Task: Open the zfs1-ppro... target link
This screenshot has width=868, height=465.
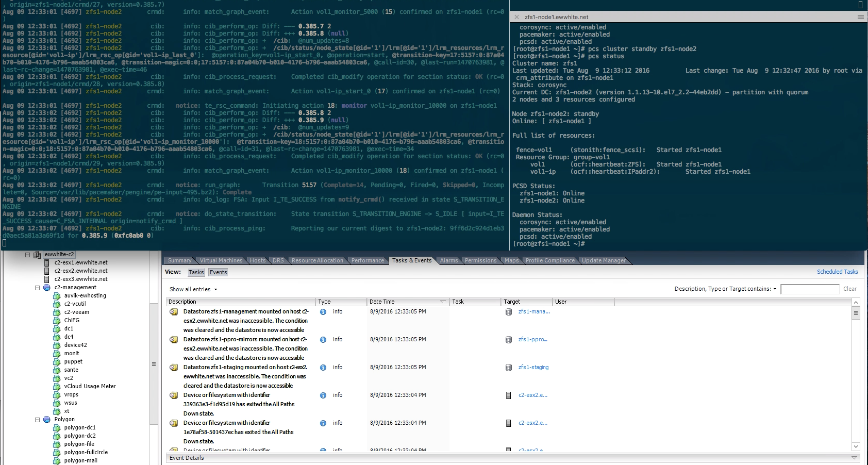Action: point(533,339)
